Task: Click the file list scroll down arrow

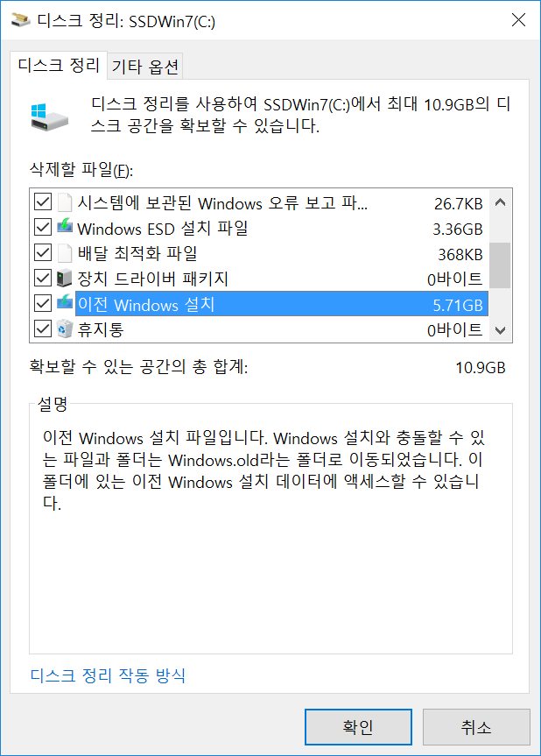Action: point(500,330)
